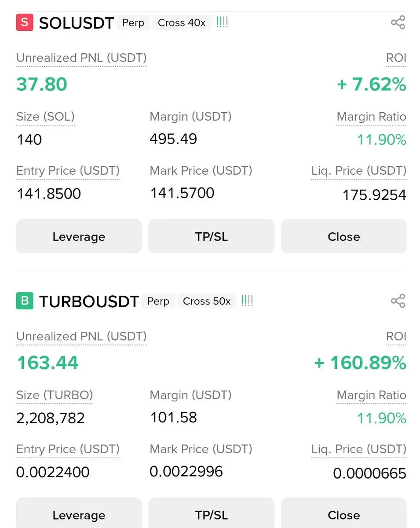The image size is (420, 528).
Task: Open Leverage for SOLUSDT
Action: coord(79,236)
